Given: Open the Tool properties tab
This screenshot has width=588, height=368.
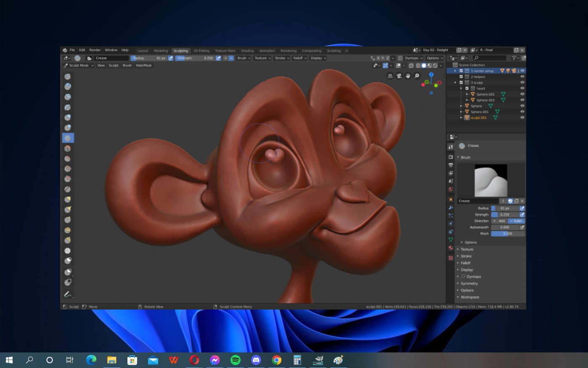Looking at the screenshot, I should tap(451, 147).
